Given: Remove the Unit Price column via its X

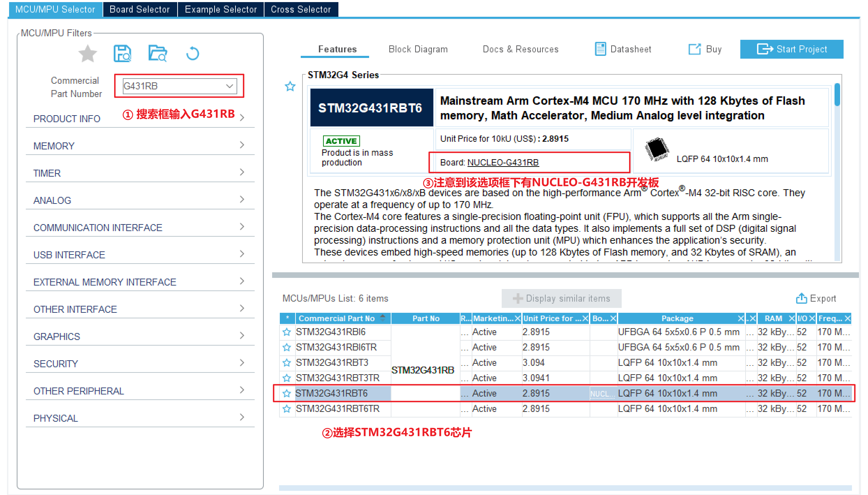Looking at the screenshot, I should tap(585, 318).
